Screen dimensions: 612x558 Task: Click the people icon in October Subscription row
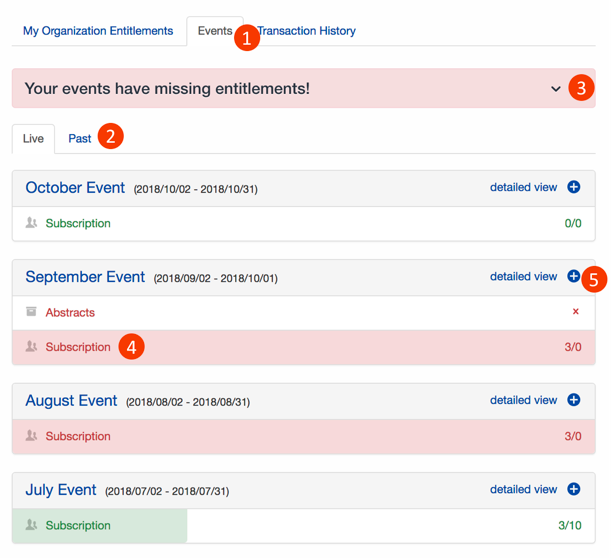coord(31,223)
